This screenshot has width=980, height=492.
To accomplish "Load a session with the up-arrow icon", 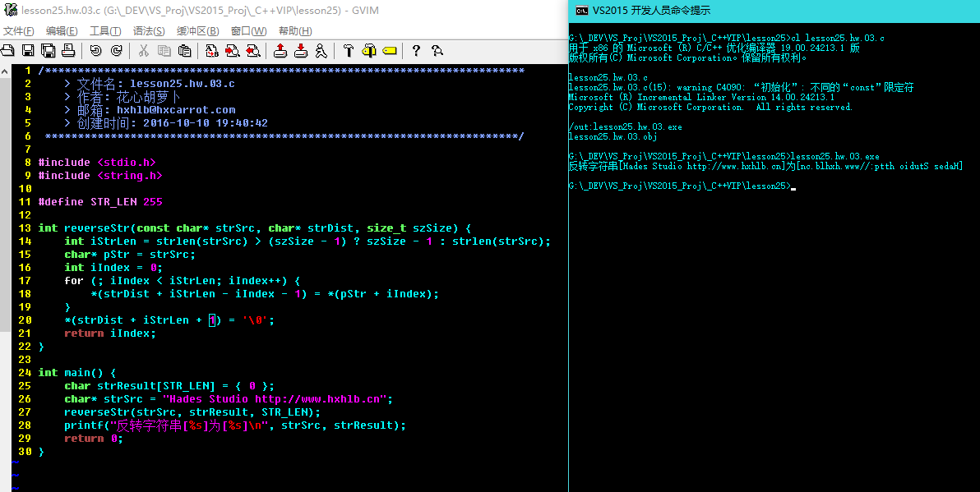I will [280, 51].
